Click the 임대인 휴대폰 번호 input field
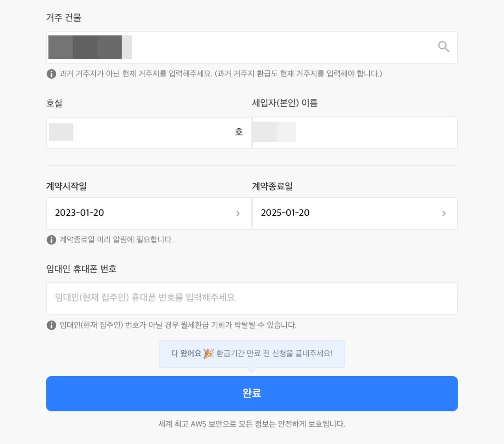504x444 pixels. coord(252,298)
